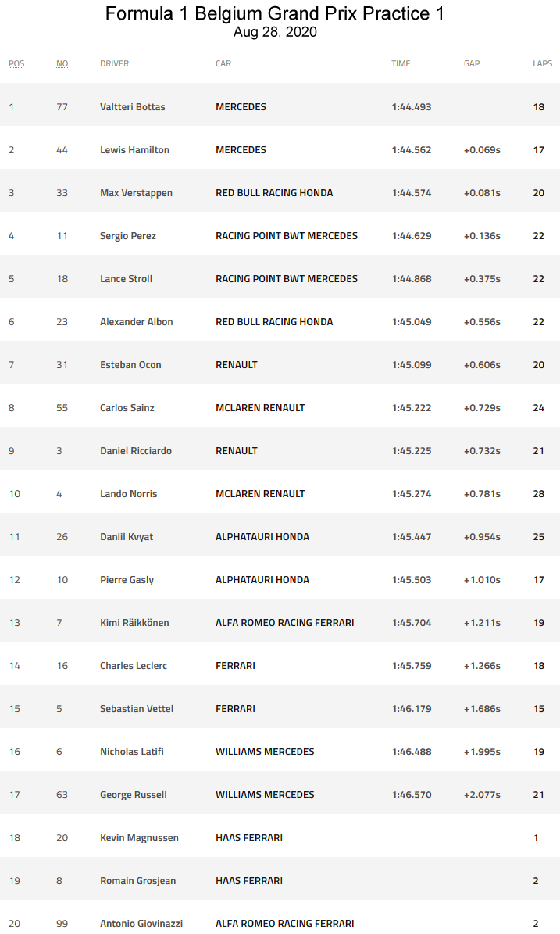Click on George Russell's name
This screenshot has width=560, height=934.
[x=134, y=795]
